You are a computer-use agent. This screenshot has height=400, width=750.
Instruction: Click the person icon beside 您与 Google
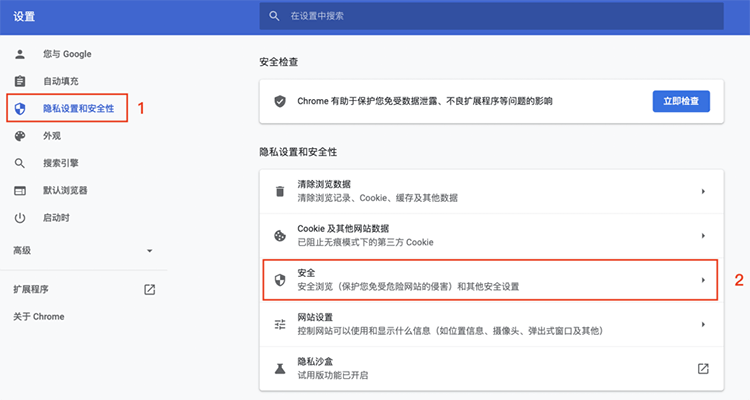click(x=20, y=54)
